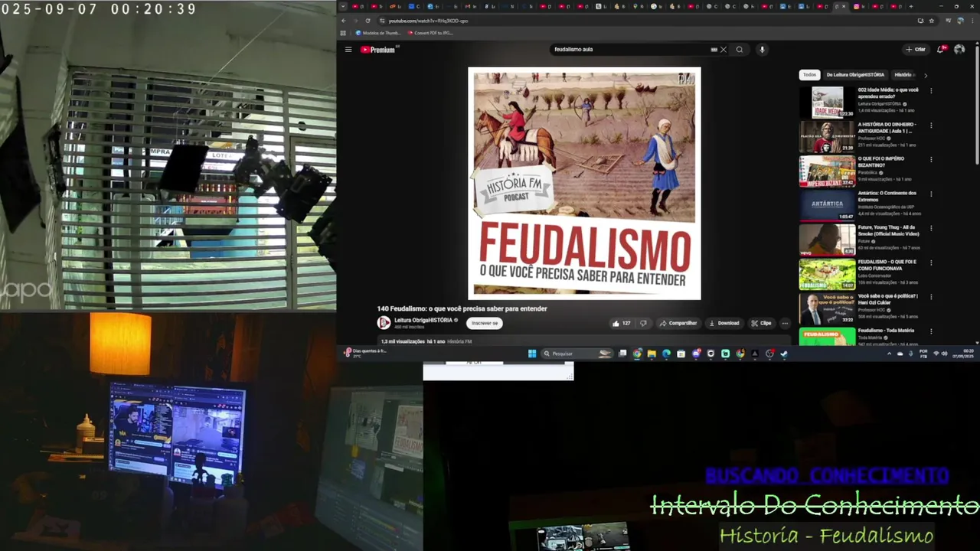Viewport: 980px width, 551px height.
Task: Click in the 'feudalismo aula' search field
Action: tap(631, 50)
